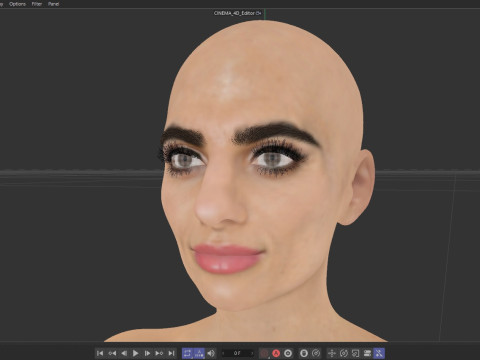
Task: Click the motion system record icon
Action: click(x=304, y=353)
